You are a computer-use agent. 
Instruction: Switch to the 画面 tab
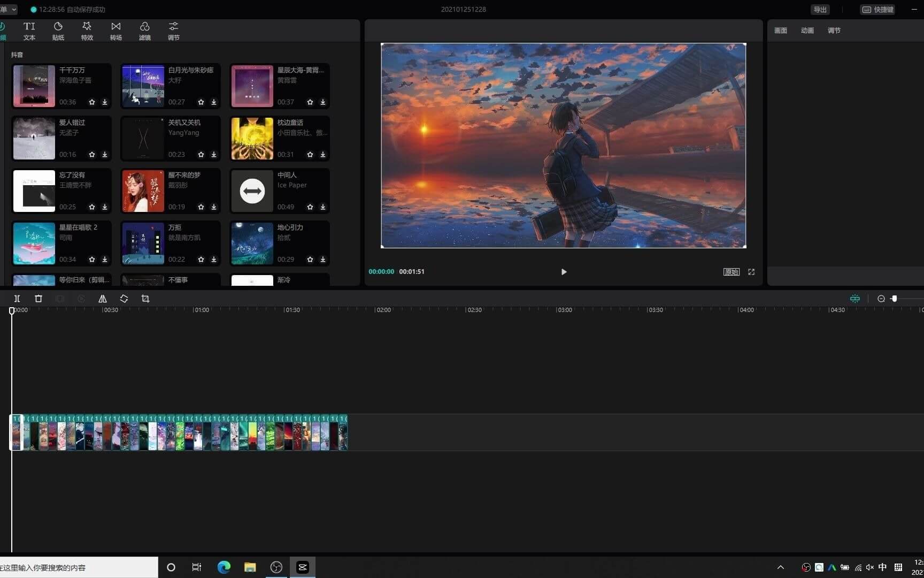tap(780, 31)
